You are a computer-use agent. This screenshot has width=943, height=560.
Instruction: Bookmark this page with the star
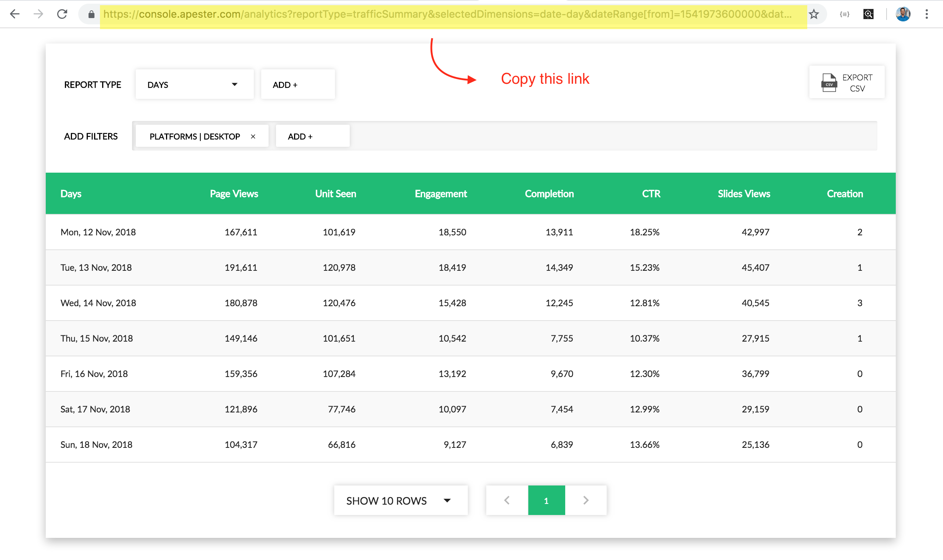(x=814, y=14)
